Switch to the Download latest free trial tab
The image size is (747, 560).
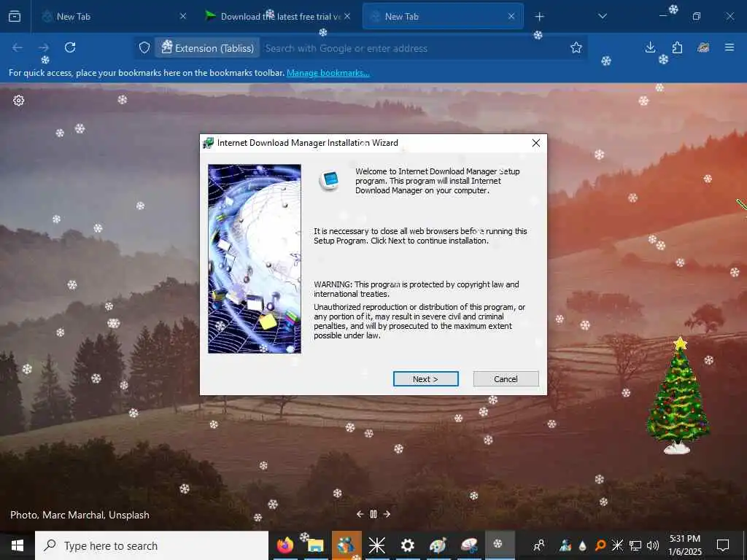[278, 17]
